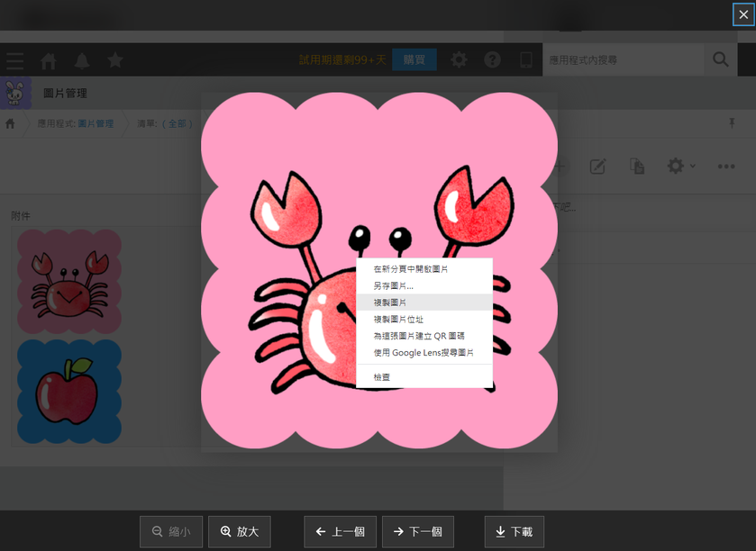Click the mobile device icon
This screenshot has height=551, width=756.
click(x=526, y=60)
